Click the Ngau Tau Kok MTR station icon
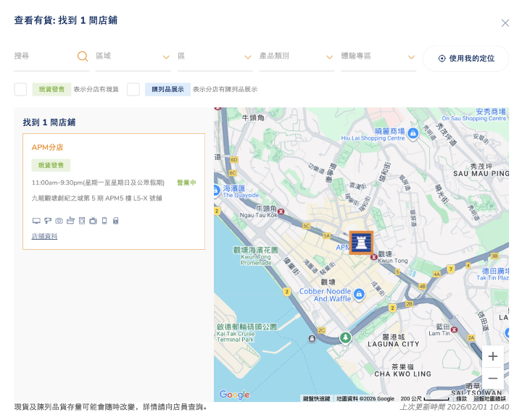 [281, 211]
